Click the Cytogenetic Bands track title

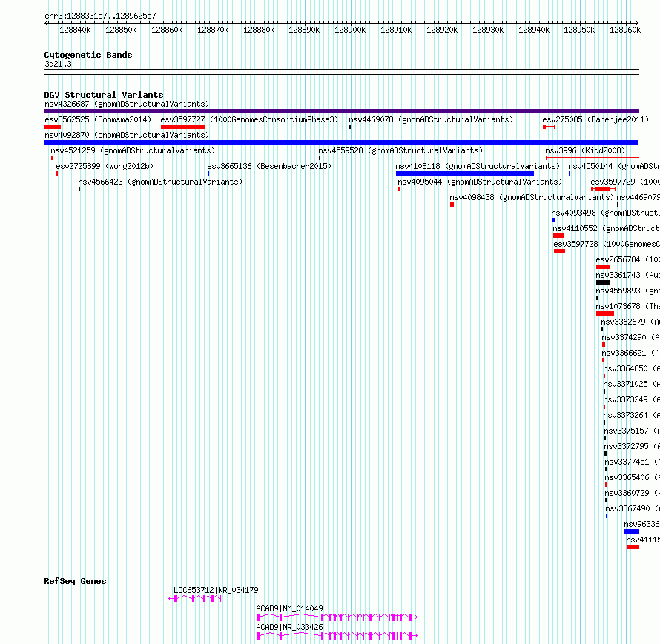[x=88, y=55]
